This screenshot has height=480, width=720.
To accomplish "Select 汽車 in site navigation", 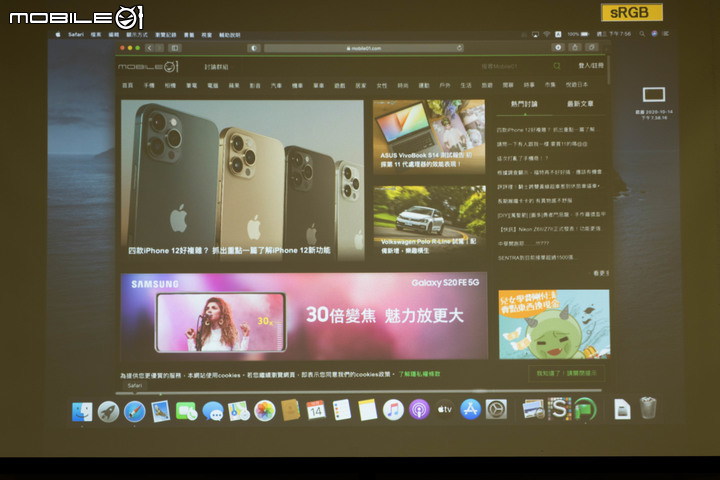I will (276, 85).
